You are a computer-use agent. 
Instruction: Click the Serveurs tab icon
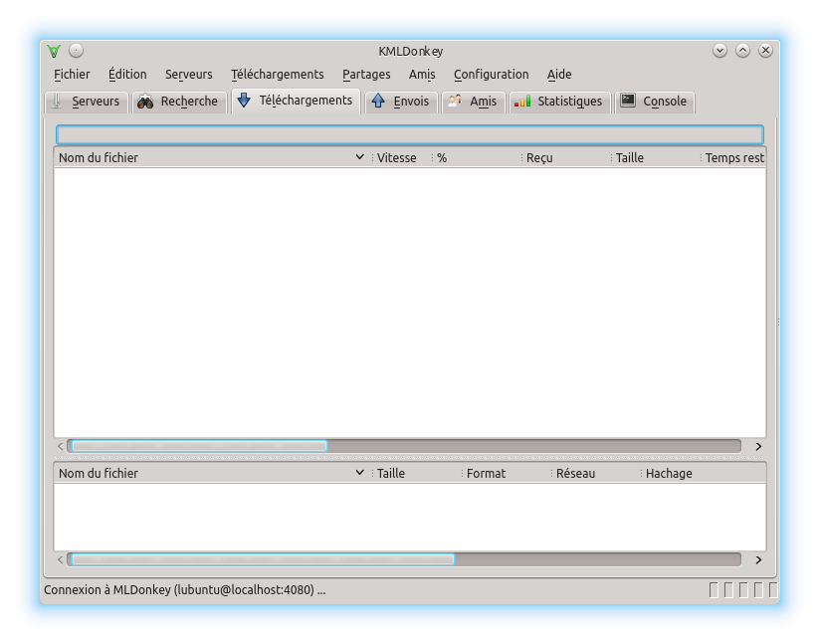click(x=58, y=101)
